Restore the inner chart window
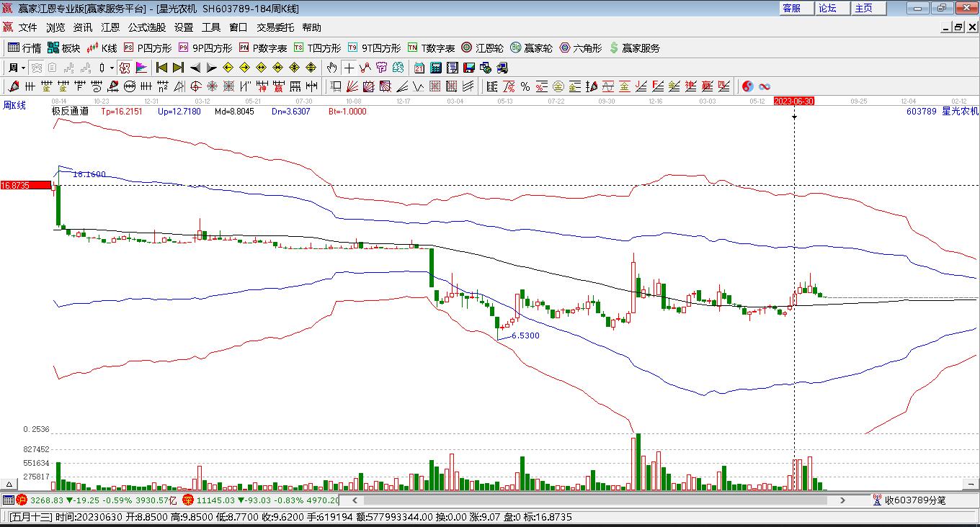The height and width of the screenshot is (527, 980). 958,27
